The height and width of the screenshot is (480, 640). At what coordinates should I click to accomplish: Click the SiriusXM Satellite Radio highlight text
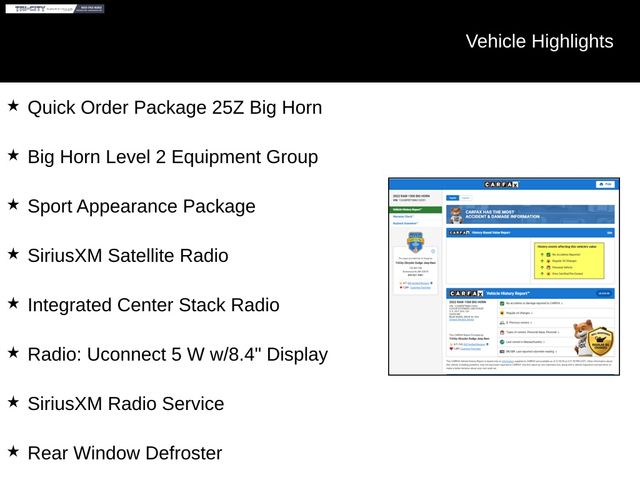pos(128,255)
